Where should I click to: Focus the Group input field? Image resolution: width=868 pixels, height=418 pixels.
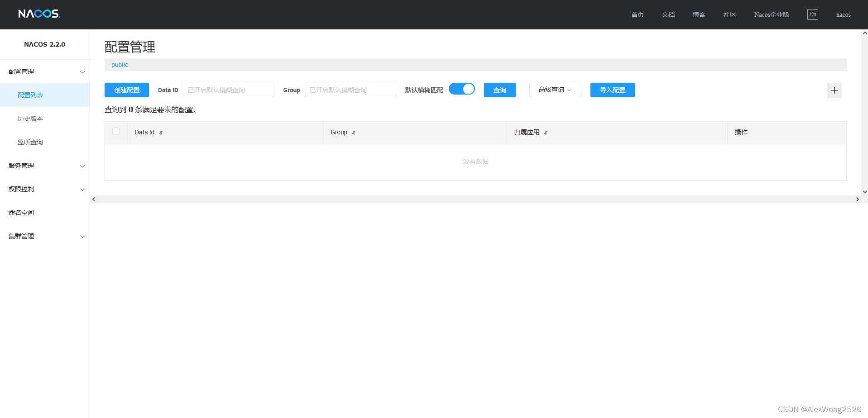pyautogui.click(x=351, y=90)
